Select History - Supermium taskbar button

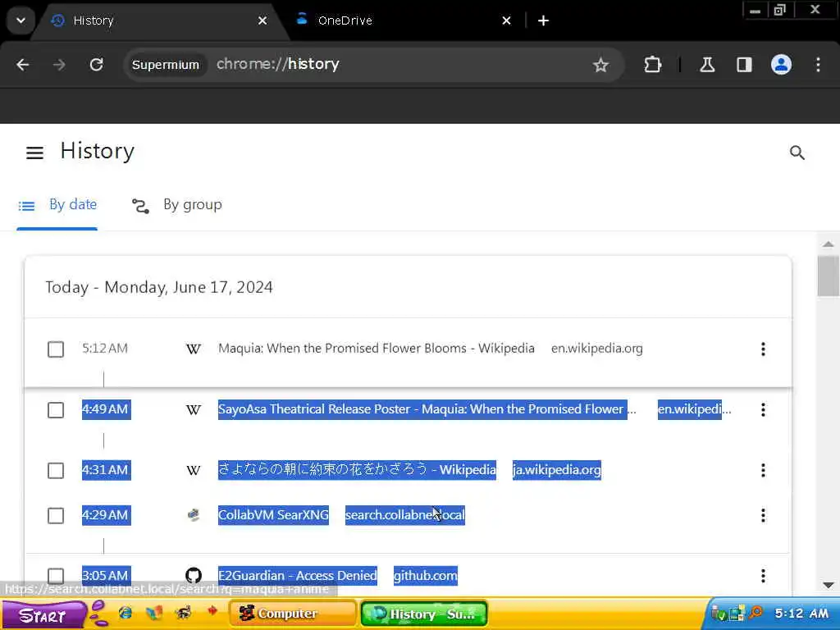coord(424,614)
